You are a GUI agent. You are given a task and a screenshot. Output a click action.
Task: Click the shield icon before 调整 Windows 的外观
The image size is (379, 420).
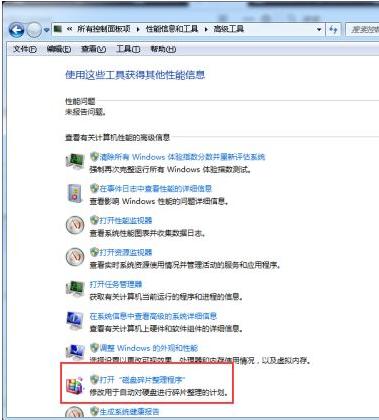(x=94, y=348)
